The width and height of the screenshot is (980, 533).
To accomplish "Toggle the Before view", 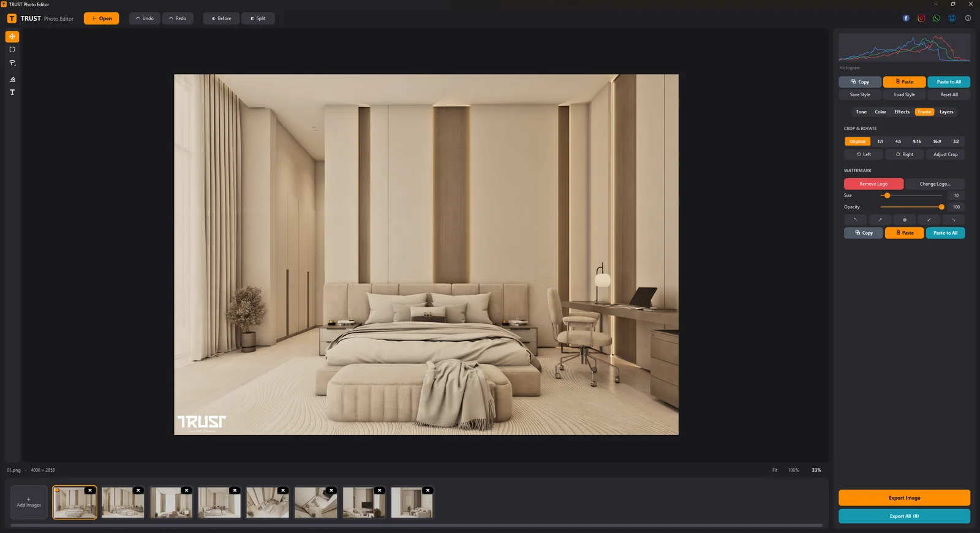I will 221,18.
